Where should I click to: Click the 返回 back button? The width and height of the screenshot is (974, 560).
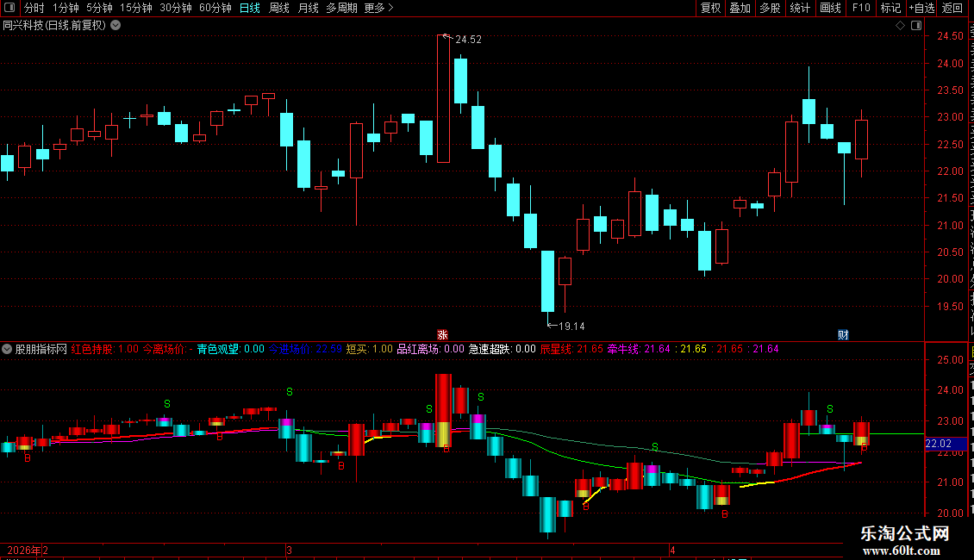tap(952, 8)
